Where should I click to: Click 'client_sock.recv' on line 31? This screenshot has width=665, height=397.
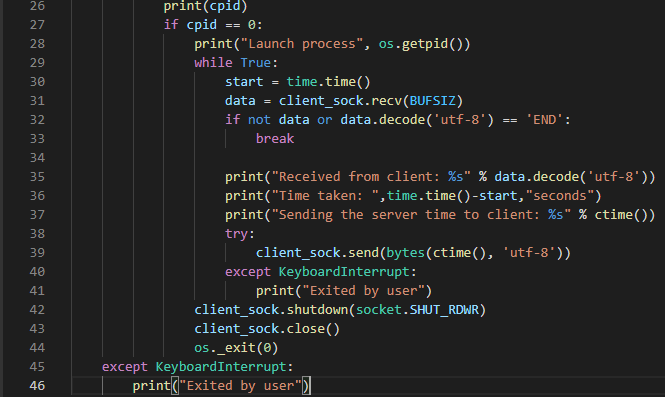(340, 101)
